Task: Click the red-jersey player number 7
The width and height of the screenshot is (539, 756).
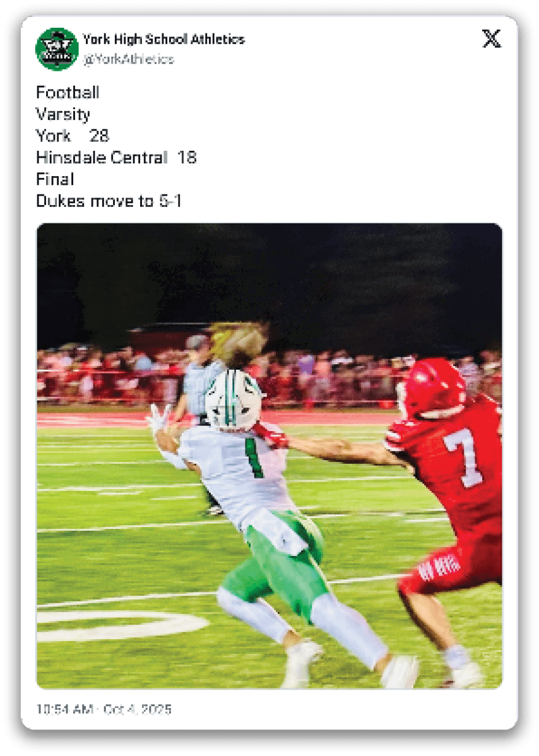Action: coord(463,458)
